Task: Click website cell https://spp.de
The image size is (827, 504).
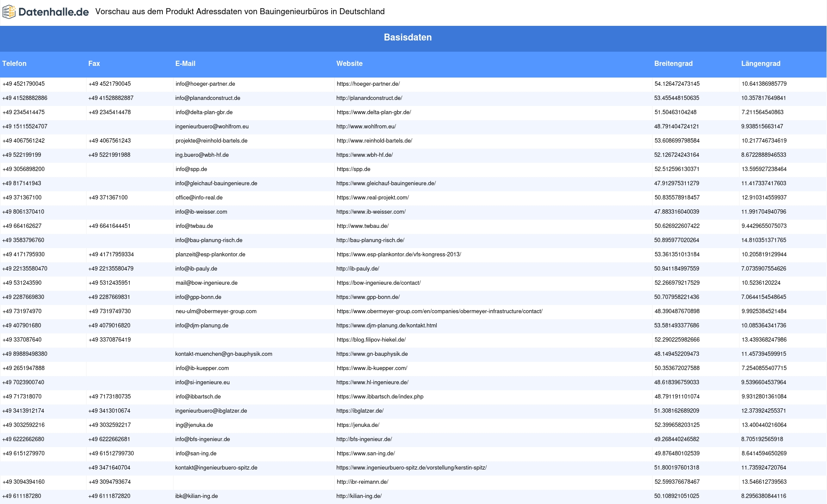Action: point(354,169)
